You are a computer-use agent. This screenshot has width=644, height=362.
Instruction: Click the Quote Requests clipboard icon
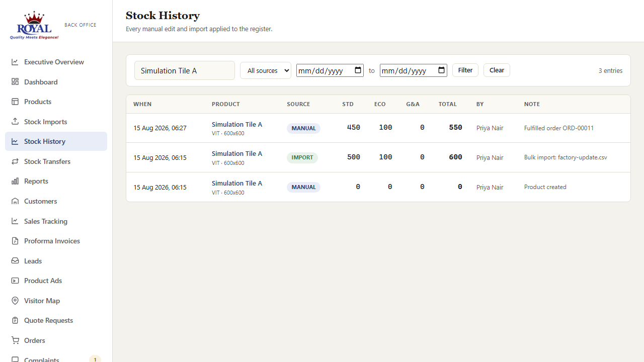click(x=15, y=320)
